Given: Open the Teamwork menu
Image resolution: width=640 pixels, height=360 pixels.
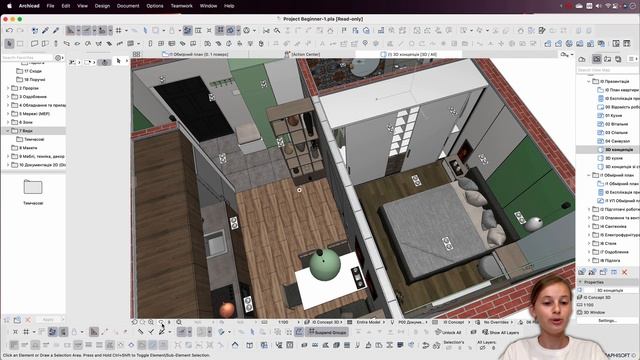Looking at the screenshot, I should [182, 6].
